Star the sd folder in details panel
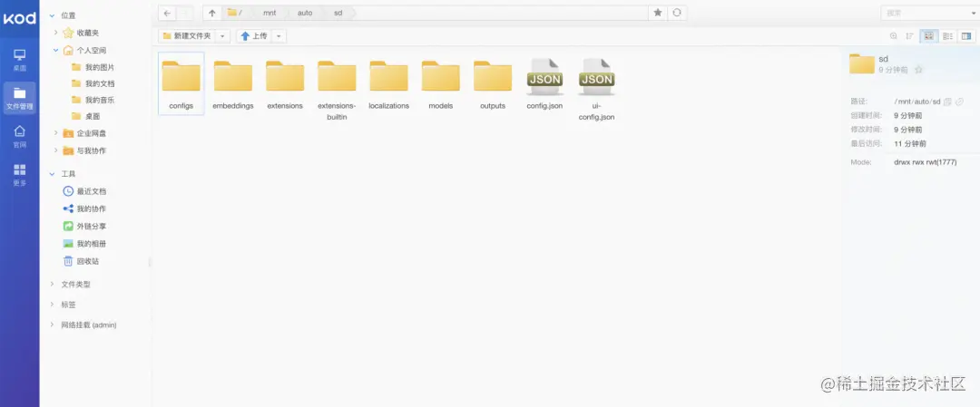This screenshot has height=407, width=980. [918, 70]
